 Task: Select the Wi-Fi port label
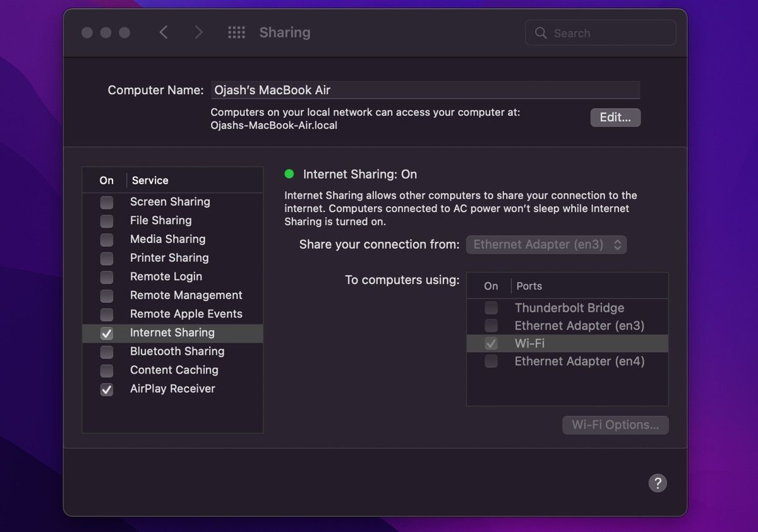pos(529,343)
